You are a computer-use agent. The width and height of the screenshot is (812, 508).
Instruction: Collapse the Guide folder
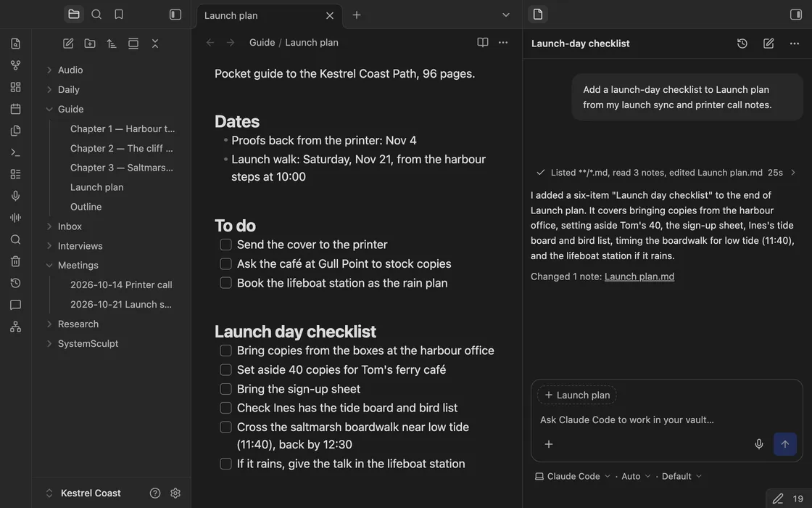tap(49, 110)
